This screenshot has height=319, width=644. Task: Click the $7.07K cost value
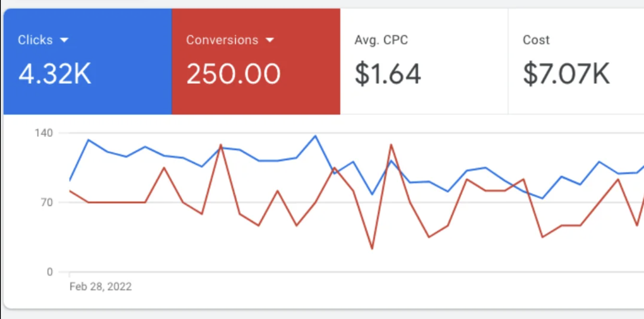pyautogui.click(x=566, y=74)
